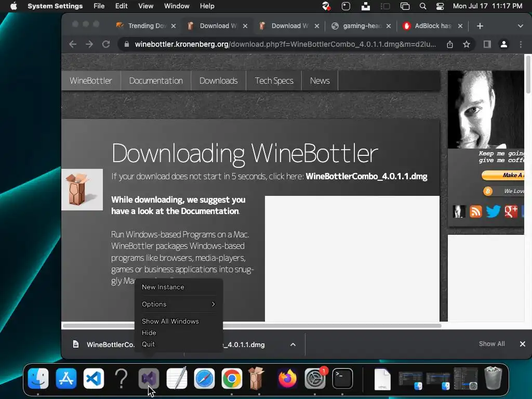
Task: Open Finder from the Dock
Action: pos(38,378)
